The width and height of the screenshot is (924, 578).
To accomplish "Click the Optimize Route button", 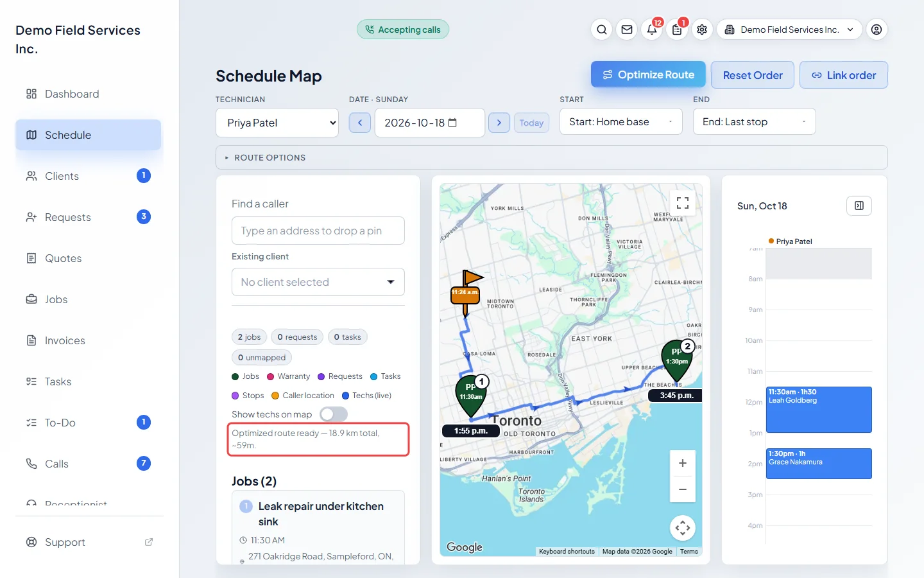I will tap(648, 74).
